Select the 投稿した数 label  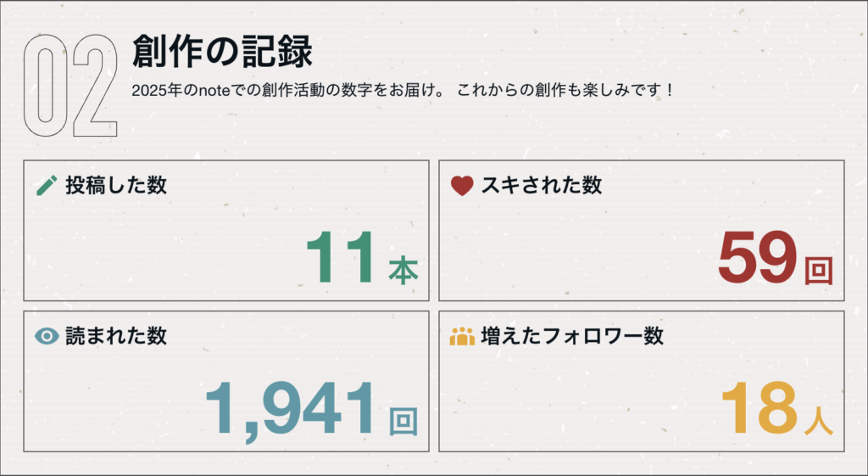(x=116, y=185)
